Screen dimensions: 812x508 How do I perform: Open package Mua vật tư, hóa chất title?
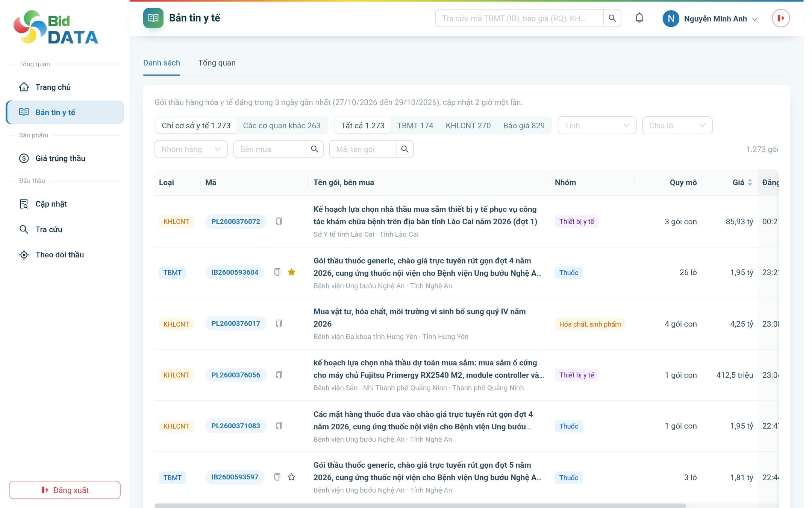point(420,318)
